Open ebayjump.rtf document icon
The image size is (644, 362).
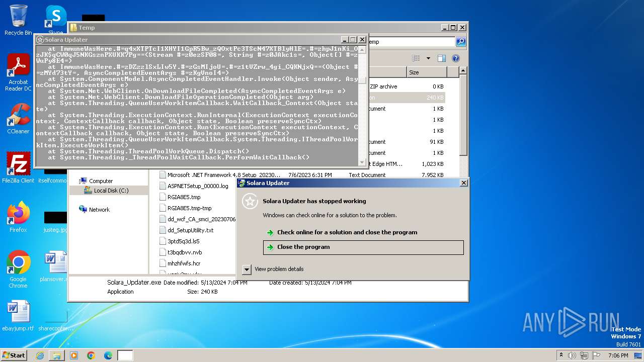tap(18, 316)
